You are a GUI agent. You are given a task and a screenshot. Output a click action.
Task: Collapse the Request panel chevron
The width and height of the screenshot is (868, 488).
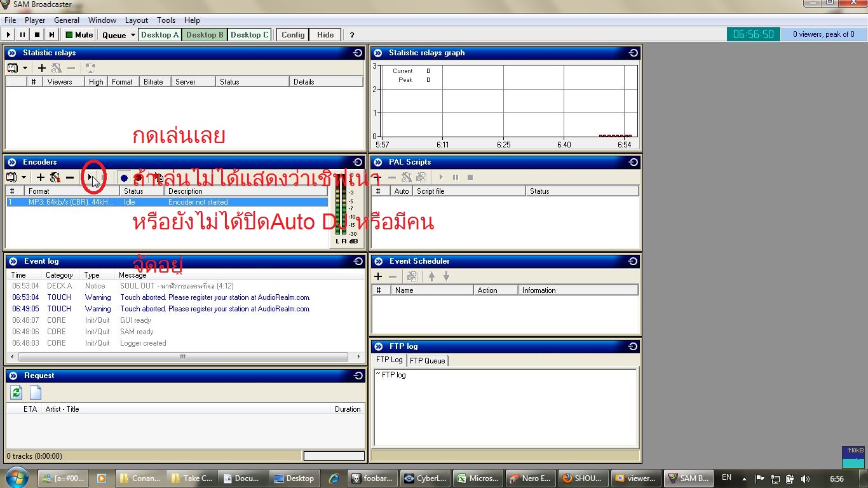coord(13,376)
